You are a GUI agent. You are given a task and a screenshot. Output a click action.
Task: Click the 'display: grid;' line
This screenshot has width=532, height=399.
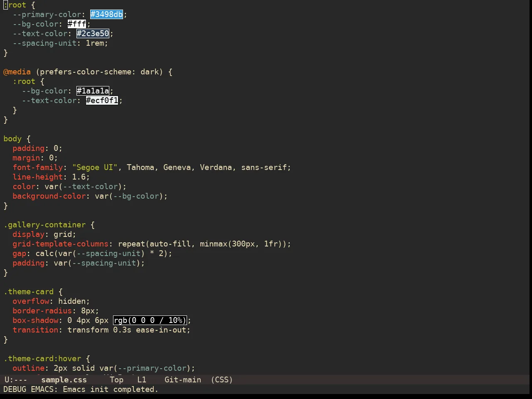(44, 234)
